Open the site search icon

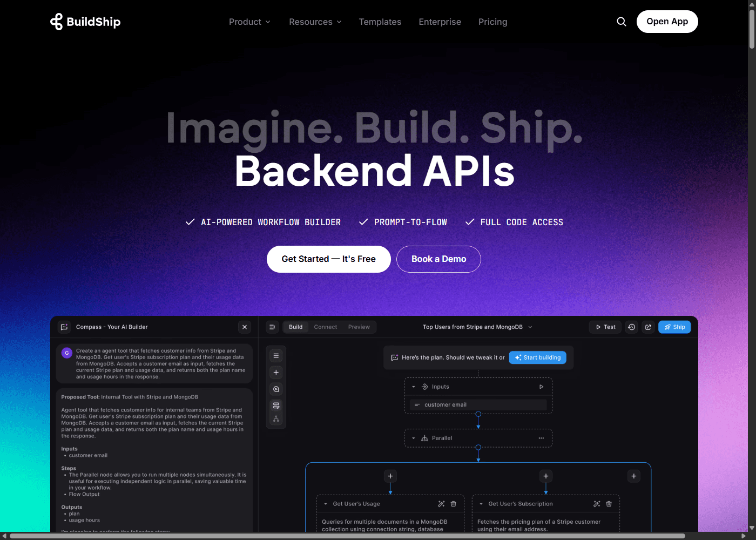click(622, 22)
